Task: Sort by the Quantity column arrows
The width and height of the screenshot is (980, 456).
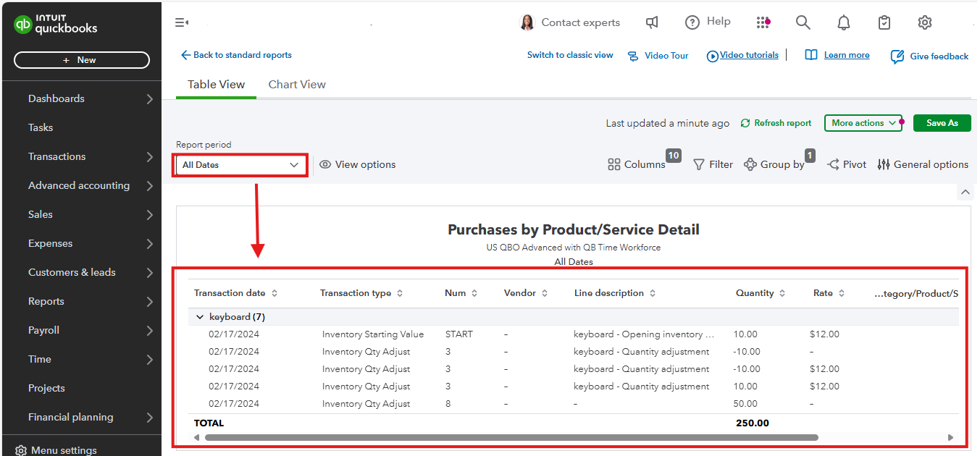Action: coord(782,293)
